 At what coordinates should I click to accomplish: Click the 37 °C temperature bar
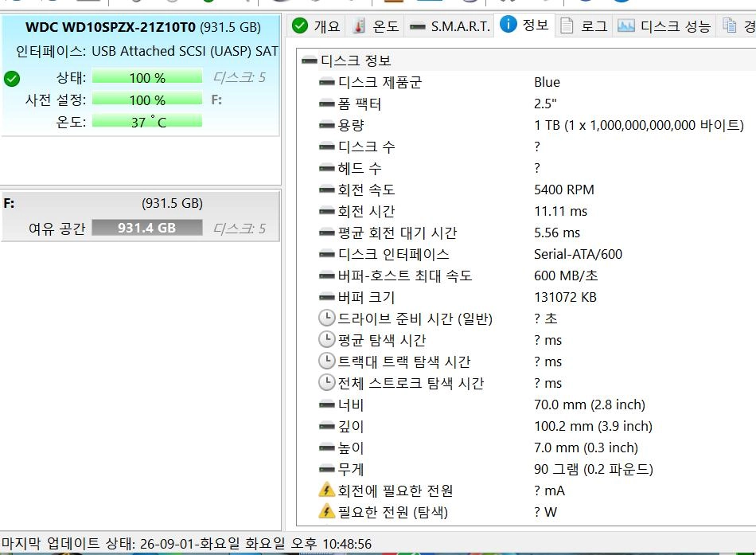coord(147,122)
